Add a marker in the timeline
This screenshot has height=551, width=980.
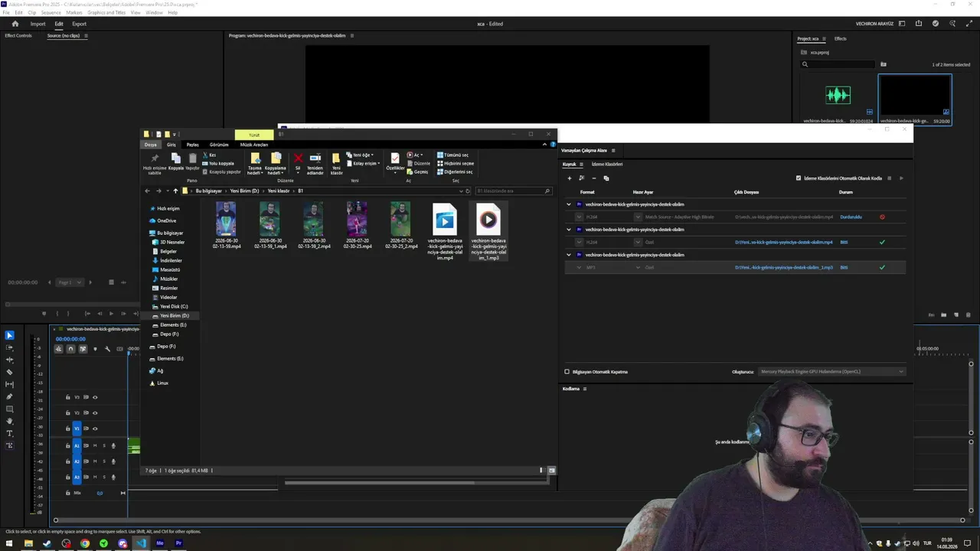click(95, 349)
